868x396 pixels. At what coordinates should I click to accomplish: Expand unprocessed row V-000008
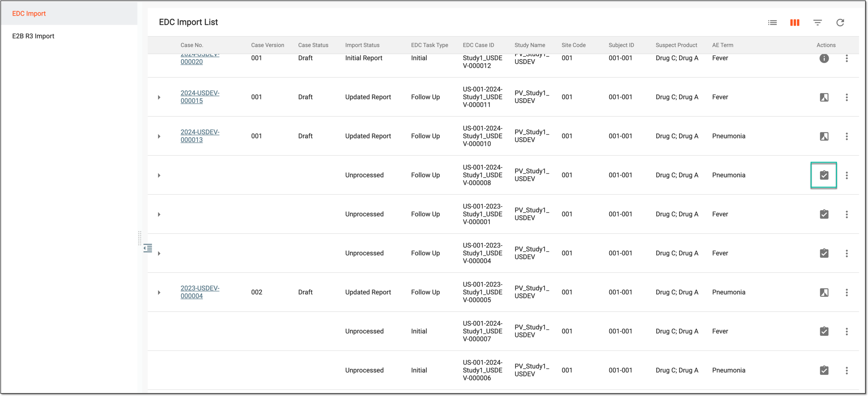pyautogui.click(x=159, y=176)
